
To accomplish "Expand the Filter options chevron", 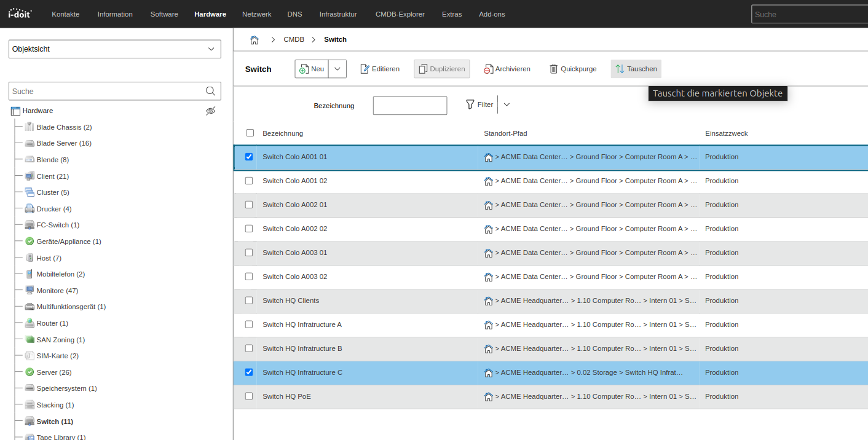I will pyautogui.click(x=507, y=104).
